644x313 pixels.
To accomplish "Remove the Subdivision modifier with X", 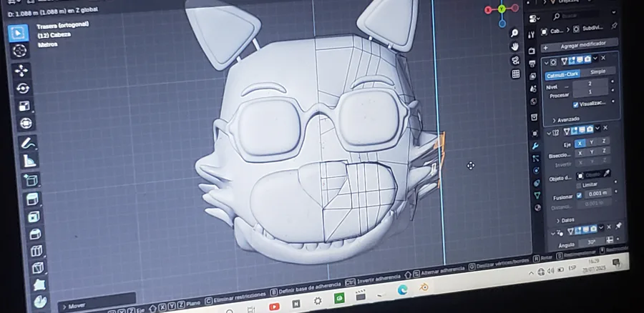I will (x=603, y=58).
